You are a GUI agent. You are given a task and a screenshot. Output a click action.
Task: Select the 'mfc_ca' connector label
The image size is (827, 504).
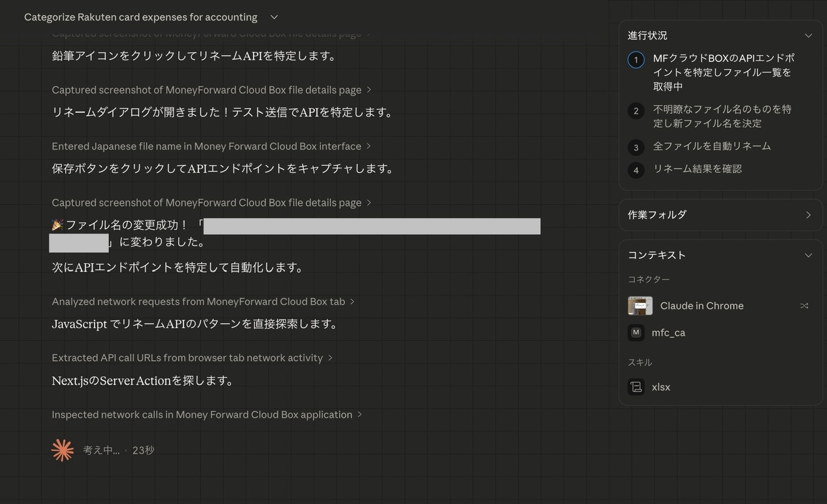coord(668,332)
